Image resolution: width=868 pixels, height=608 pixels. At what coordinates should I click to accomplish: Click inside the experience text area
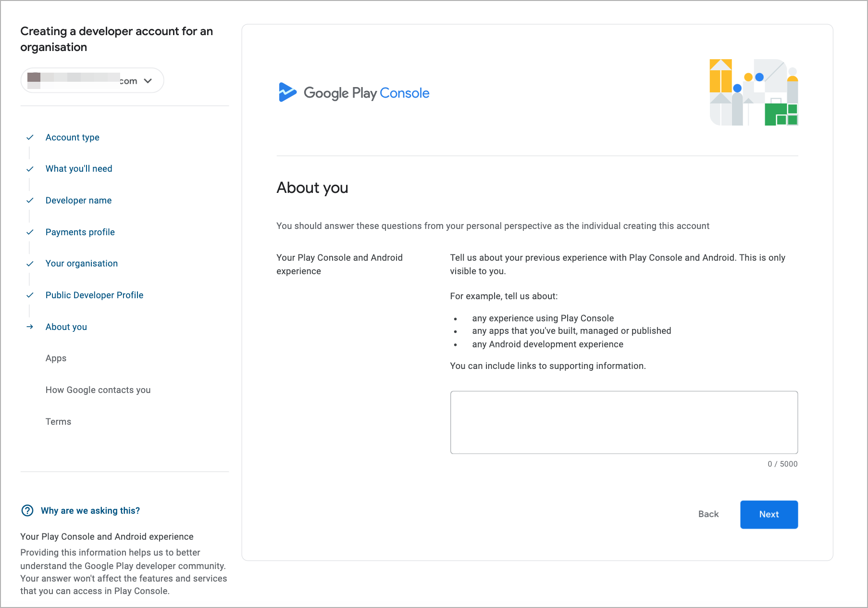[624, 422]
